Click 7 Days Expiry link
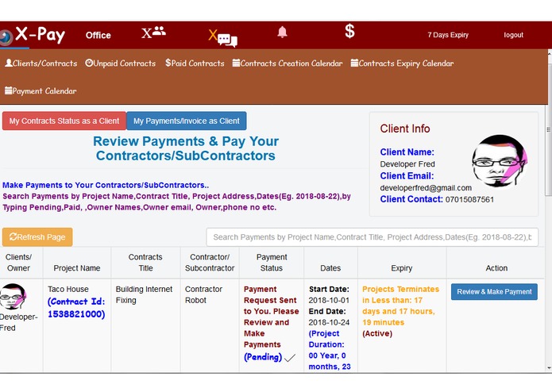Screen dimensions: 552x392 coord(448,35)
